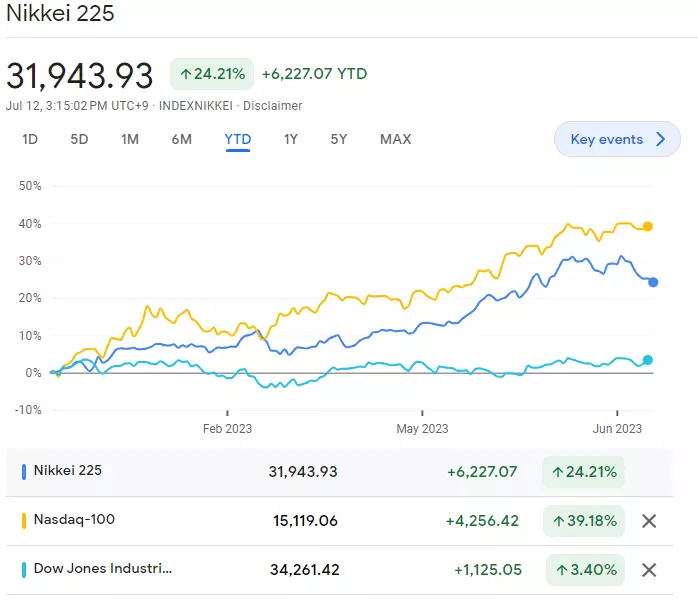Click the blue Nikkei endpoint dot on chart
The height and width of the screenshot is (600, 698).
[x=653, y=282]
